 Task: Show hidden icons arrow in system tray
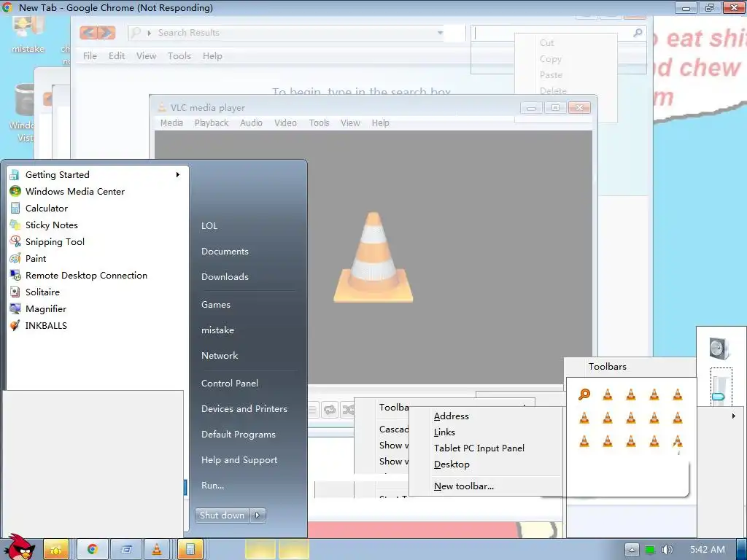(x=632, y=550)
